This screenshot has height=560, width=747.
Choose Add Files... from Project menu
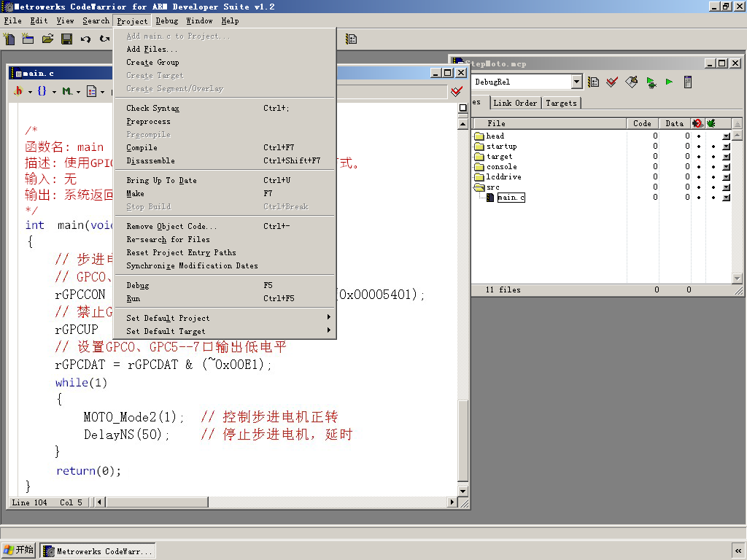[x=225, y=49]
